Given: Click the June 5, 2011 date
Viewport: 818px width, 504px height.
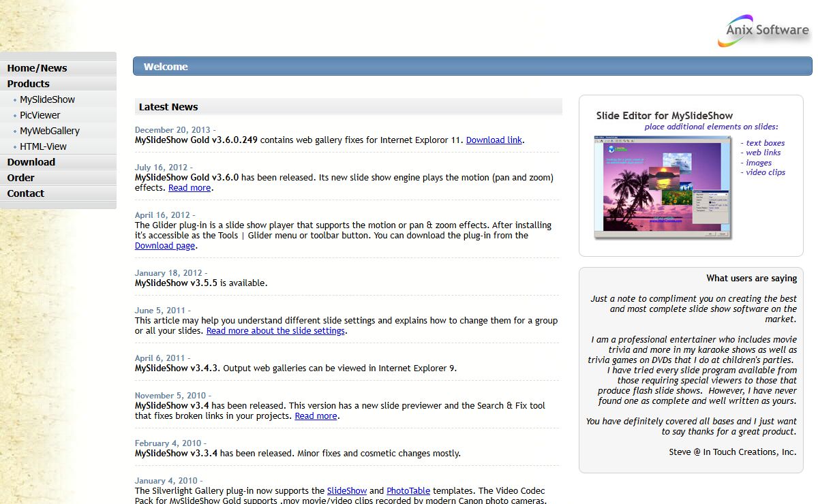Looking at the screenshot, I should point(162,310).
